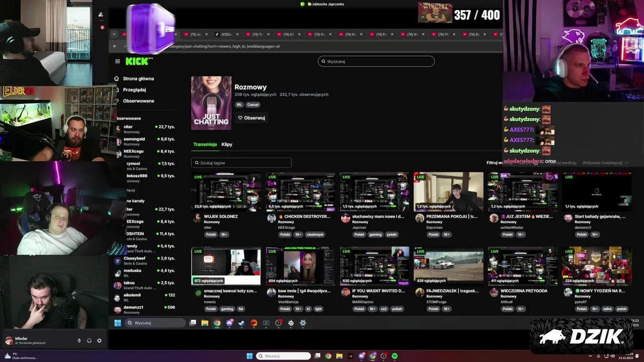The width and height of the screenshot is (644, 362).
Task: Go to Strona główna in sidebar
Action: 138,78
